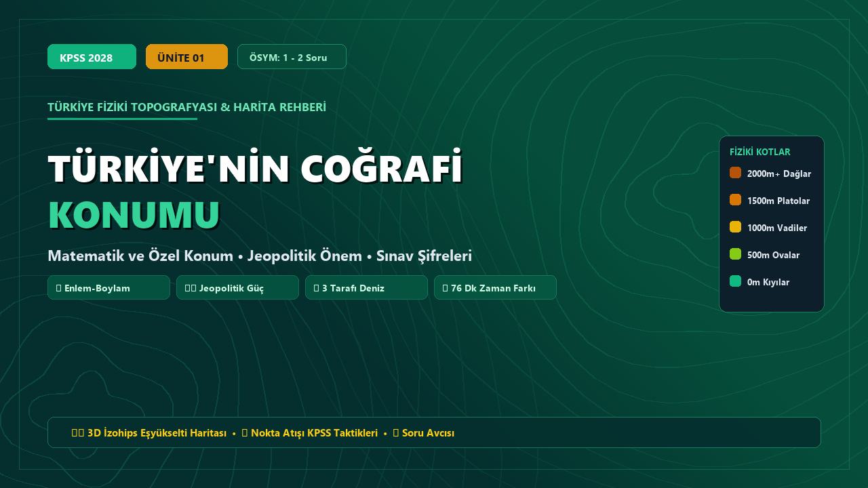Click the TÜRKİYE FİZİKİ TOPOGRAFYASI & HARİTA REHBERİ heading
The image size is (868, 488).
186,107
